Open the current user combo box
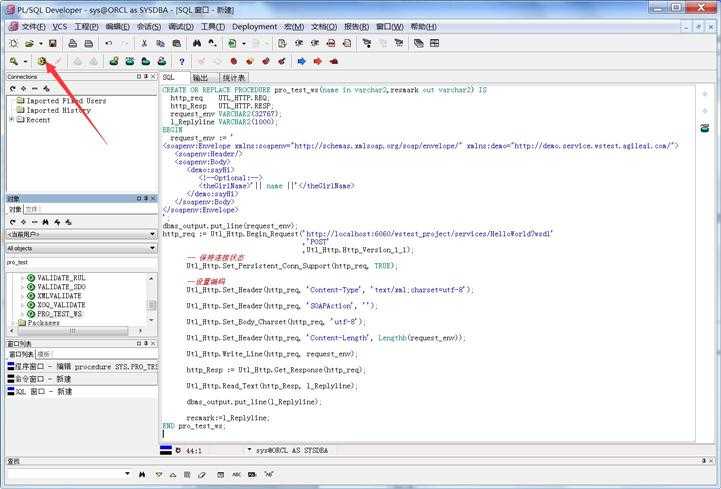Screen dimensions: 721x489 click(x=82, y=235)
